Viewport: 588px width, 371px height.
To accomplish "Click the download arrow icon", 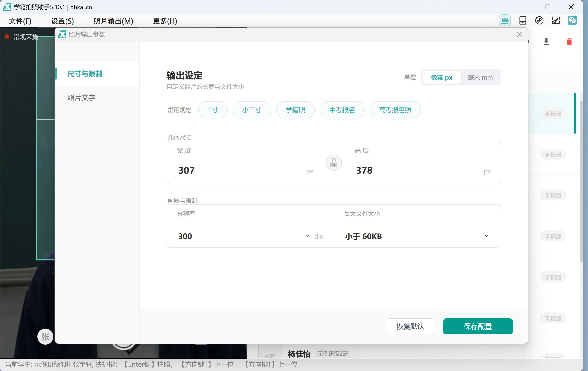I will pos(546,42).
